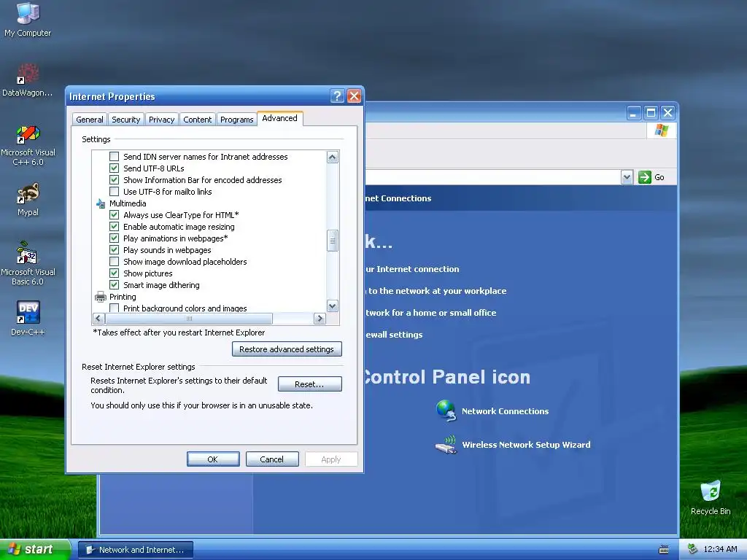Screen dimensions: 747x560
Task: Toggle Always use ClearType for HTML
Action: (114, 215)
